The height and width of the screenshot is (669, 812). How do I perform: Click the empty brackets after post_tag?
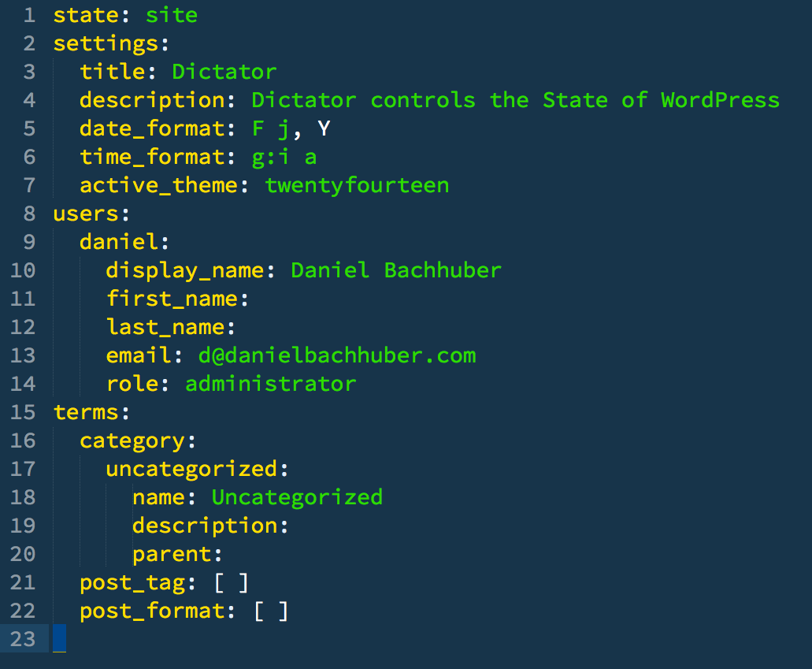232,583
